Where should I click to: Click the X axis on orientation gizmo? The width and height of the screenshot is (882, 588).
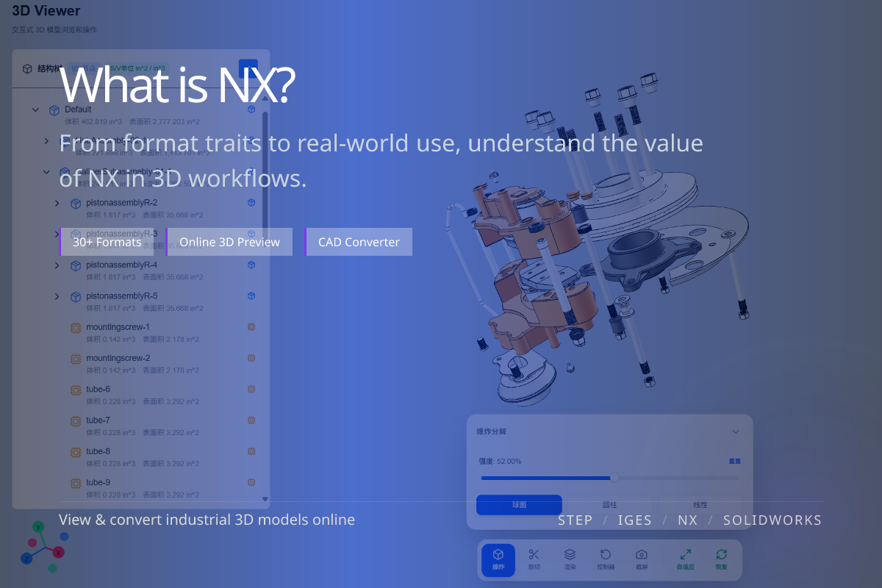click(59, 552)
